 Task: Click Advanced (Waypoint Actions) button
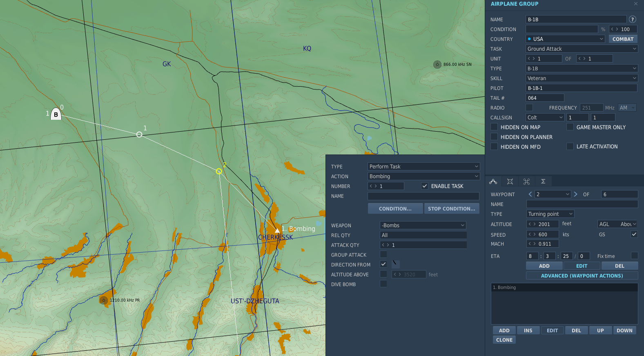coord(582,276)
